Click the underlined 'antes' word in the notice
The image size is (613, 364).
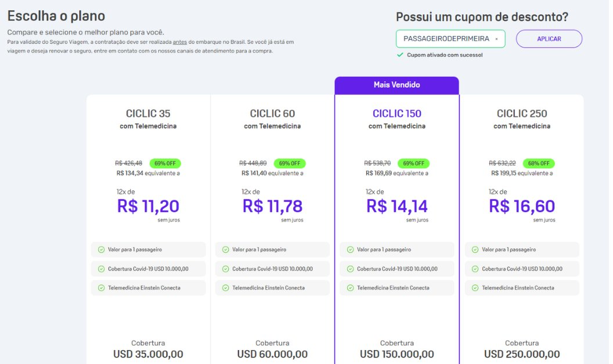(x=180, y=42)
